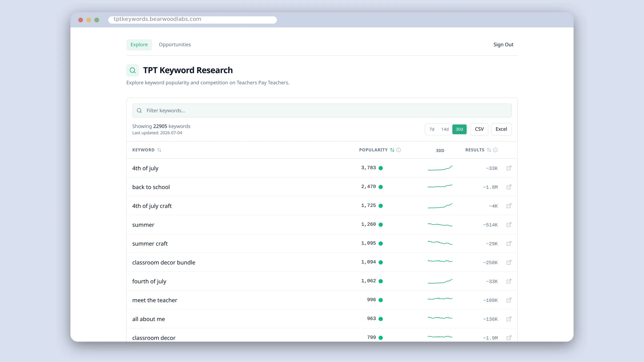Switch to the Explore tab

coord(139,45)
